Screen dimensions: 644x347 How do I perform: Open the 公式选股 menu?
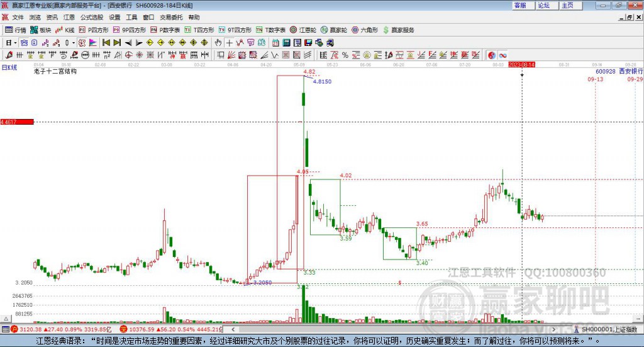(92, 17)
